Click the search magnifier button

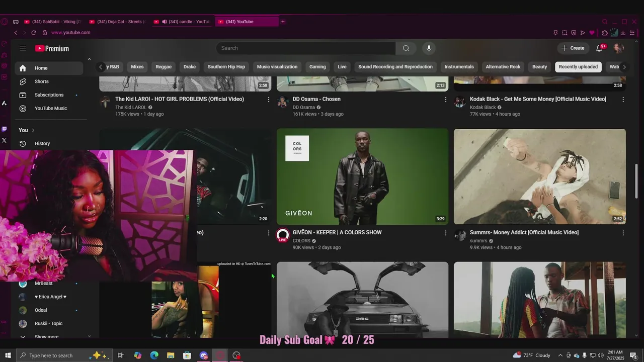click(406, 48)
